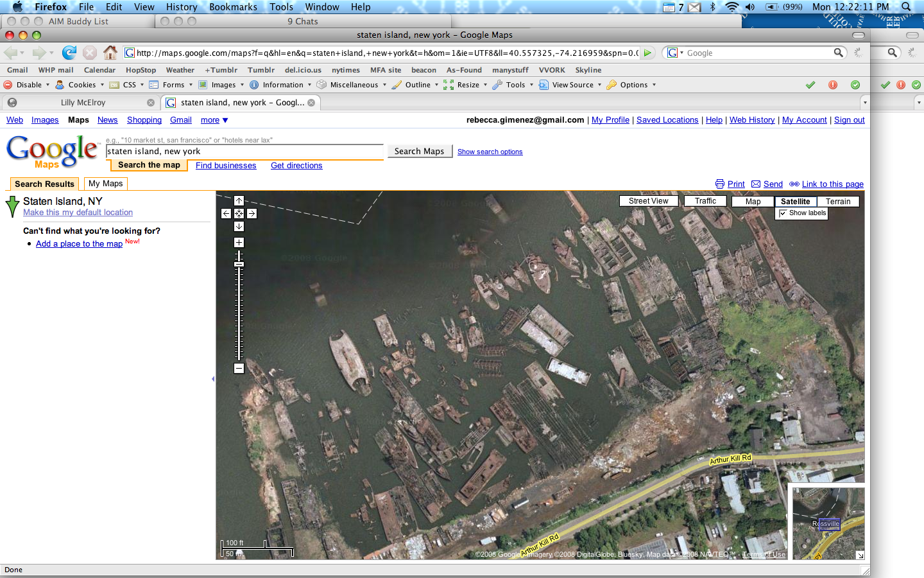Enable Street View overlay
This screenshot has width=924, height=578.
649,201
